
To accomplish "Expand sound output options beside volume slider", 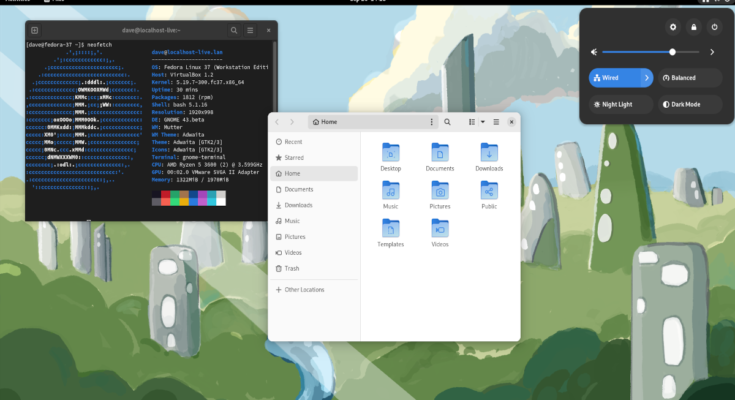I will 712,51.
